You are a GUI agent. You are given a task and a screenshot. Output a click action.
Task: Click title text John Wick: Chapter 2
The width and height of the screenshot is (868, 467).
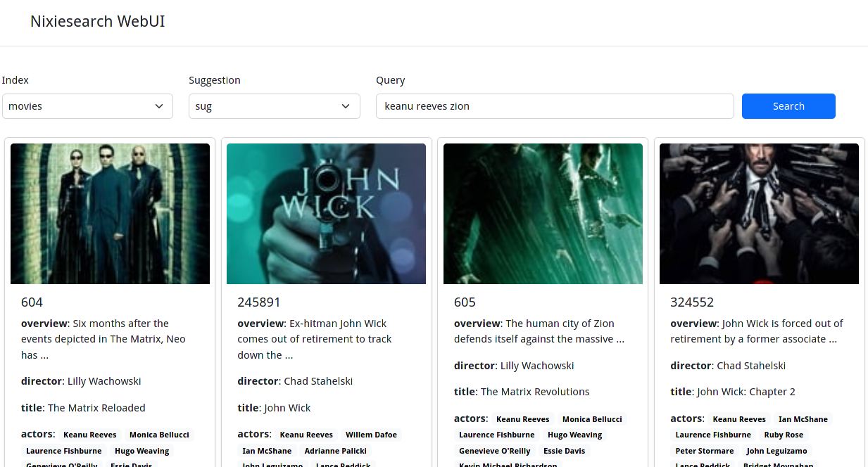click(x=746, y=392)
